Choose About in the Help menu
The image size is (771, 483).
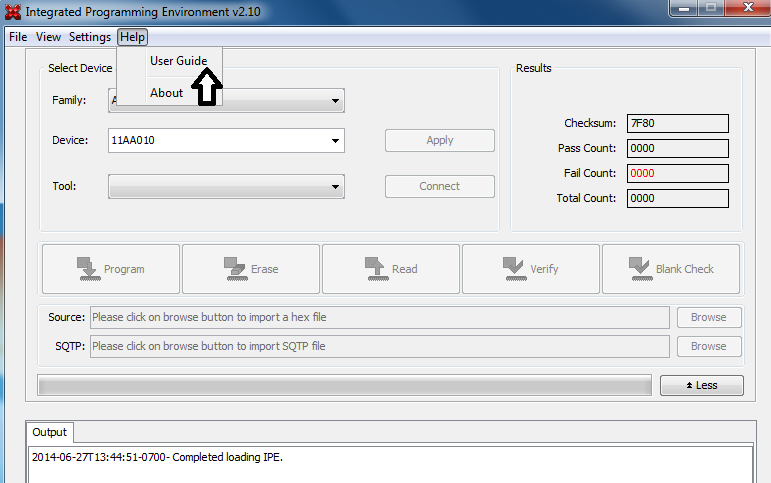[166, 93]
